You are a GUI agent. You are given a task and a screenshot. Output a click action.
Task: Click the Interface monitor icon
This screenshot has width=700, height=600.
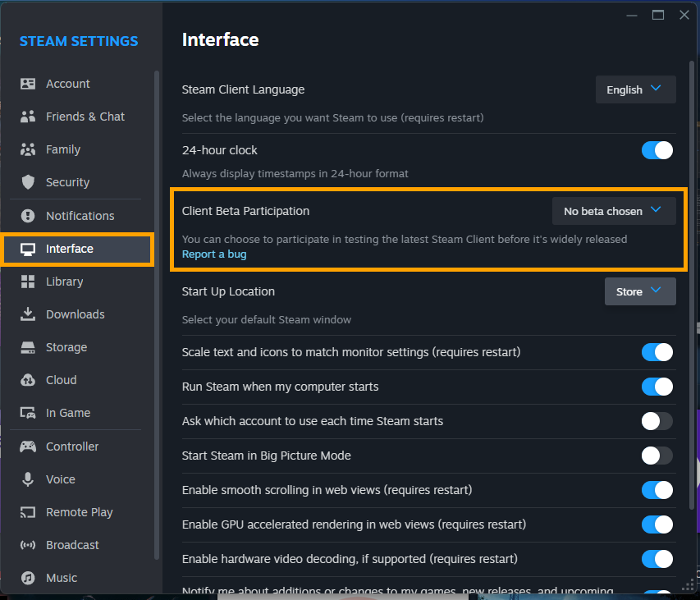[x=28, y=249]
